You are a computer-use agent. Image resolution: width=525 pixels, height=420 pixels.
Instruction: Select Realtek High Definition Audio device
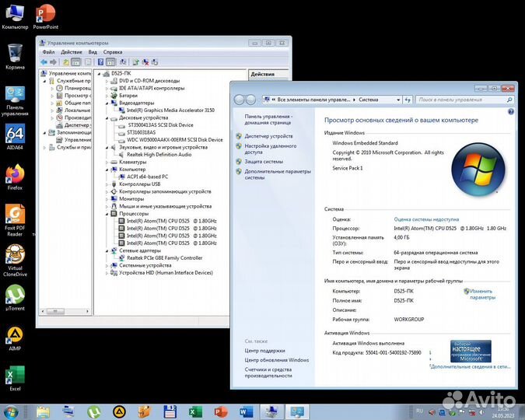click(x=159, y=155)
